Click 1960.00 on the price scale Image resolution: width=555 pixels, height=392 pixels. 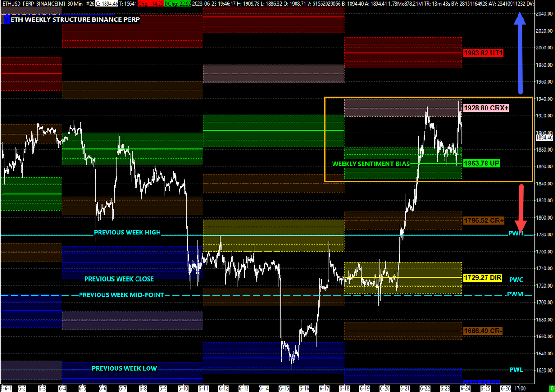click(x=545, y=82)
